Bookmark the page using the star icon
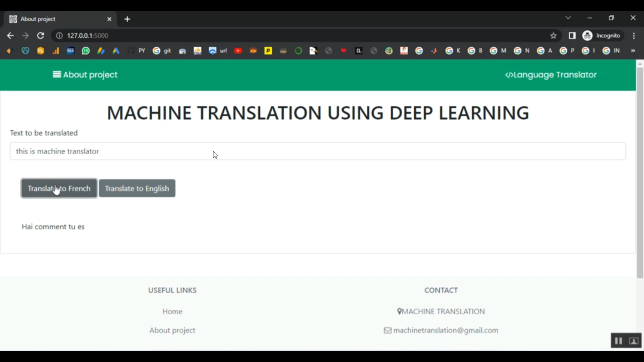644x362 pixels. [x=553, y=36]
